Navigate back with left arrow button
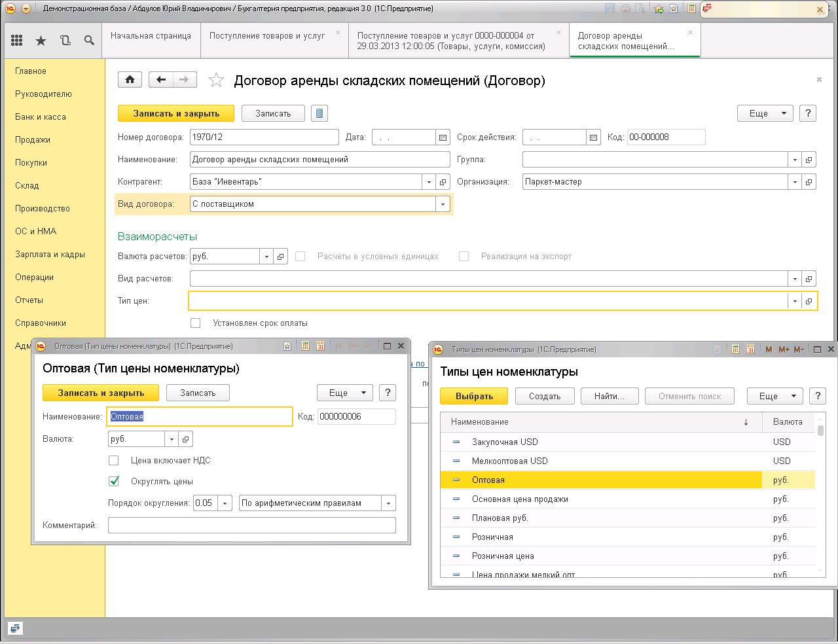 161,80
